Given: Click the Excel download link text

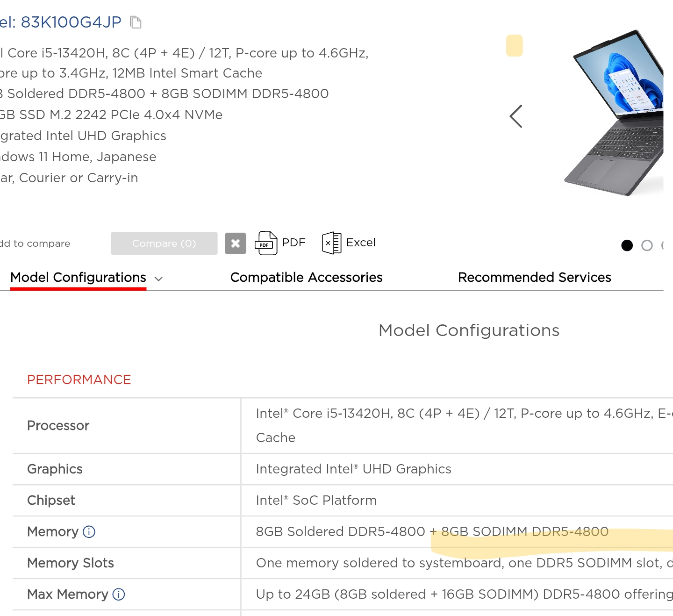Looking at the screenshot, I should [361, 243].
